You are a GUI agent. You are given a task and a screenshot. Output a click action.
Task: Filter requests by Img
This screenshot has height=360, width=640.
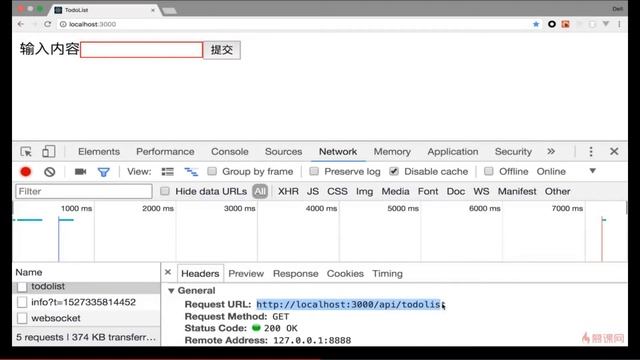[x=364, y=191]
